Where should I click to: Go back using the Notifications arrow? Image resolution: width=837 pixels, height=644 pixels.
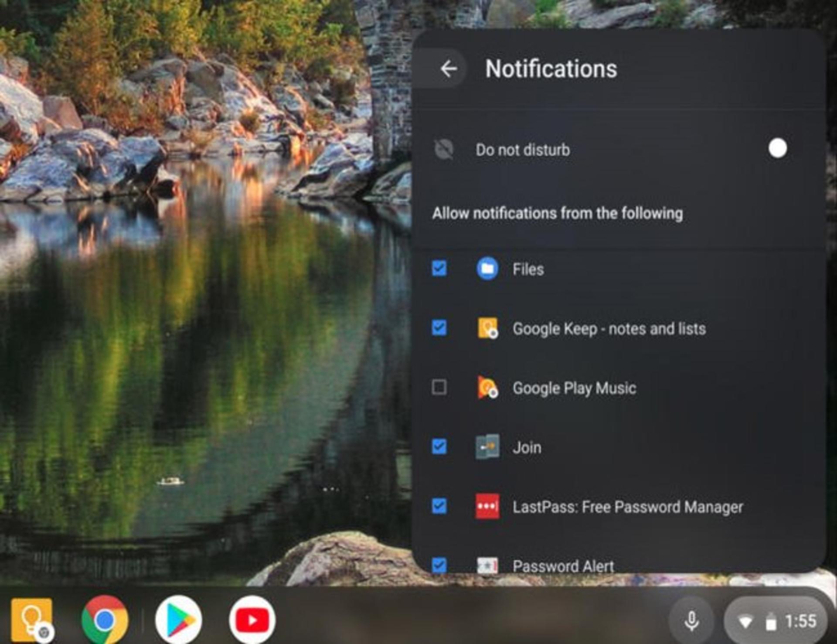point(449,69)
